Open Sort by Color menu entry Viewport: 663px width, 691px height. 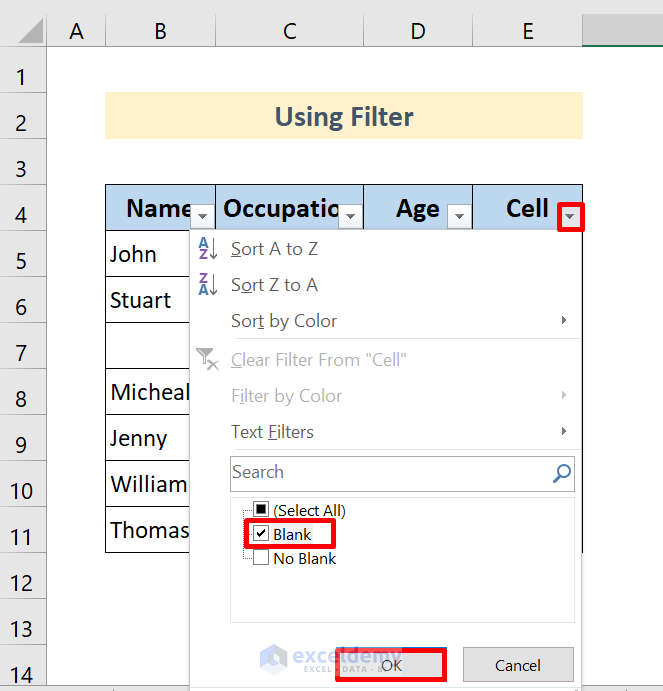pos(386,321)
